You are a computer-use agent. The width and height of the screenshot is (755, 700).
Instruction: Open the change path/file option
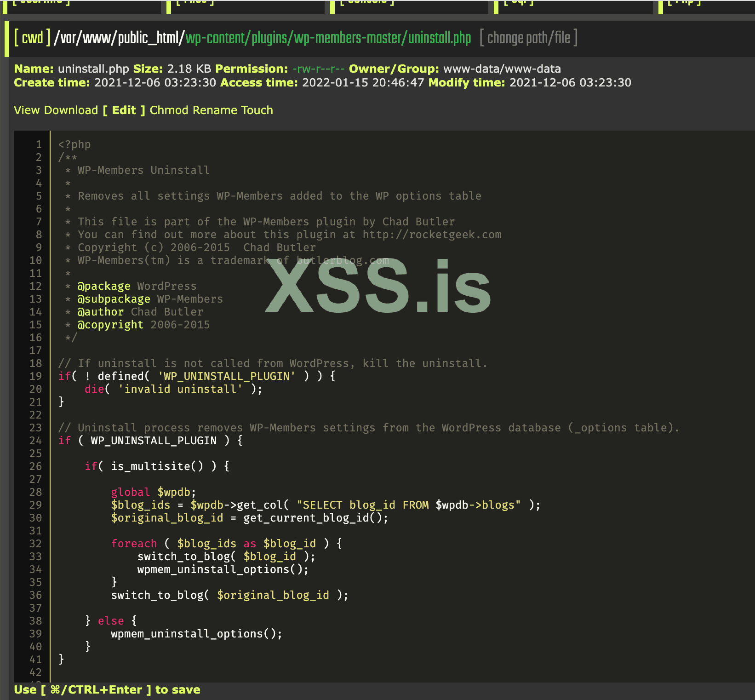coord(528,38)
